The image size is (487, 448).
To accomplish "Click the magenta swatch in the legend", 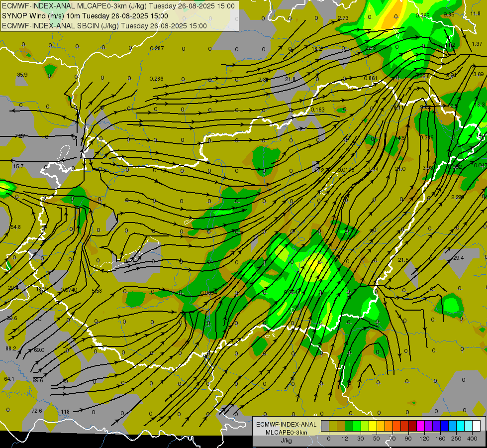I will tap(420, 426).
